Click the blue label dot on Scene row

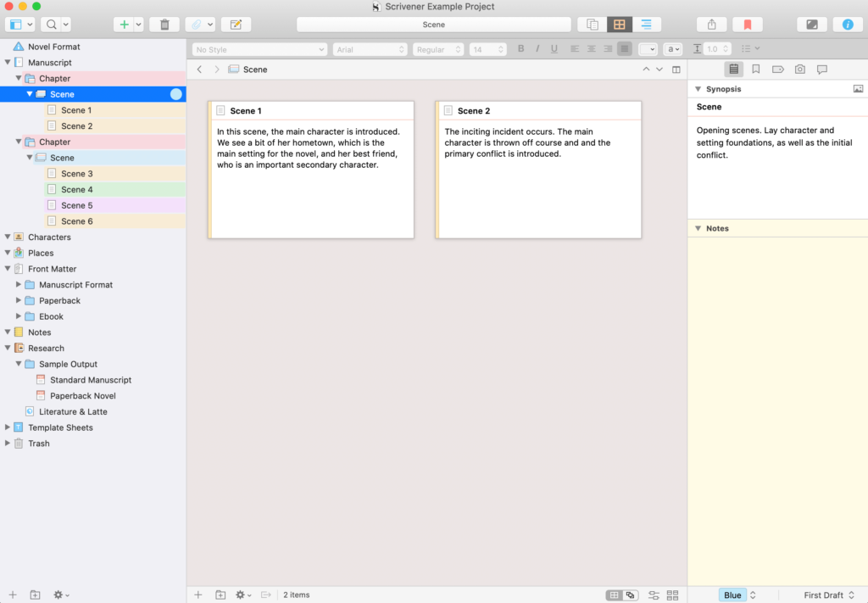[x=176, y=94]
